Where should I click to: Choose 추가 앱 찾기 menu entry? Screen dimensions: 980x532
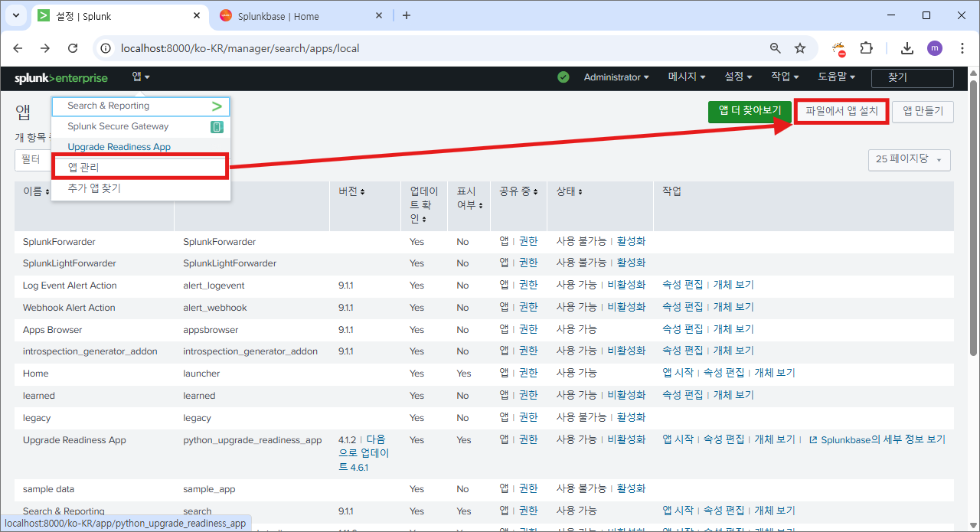141,188
